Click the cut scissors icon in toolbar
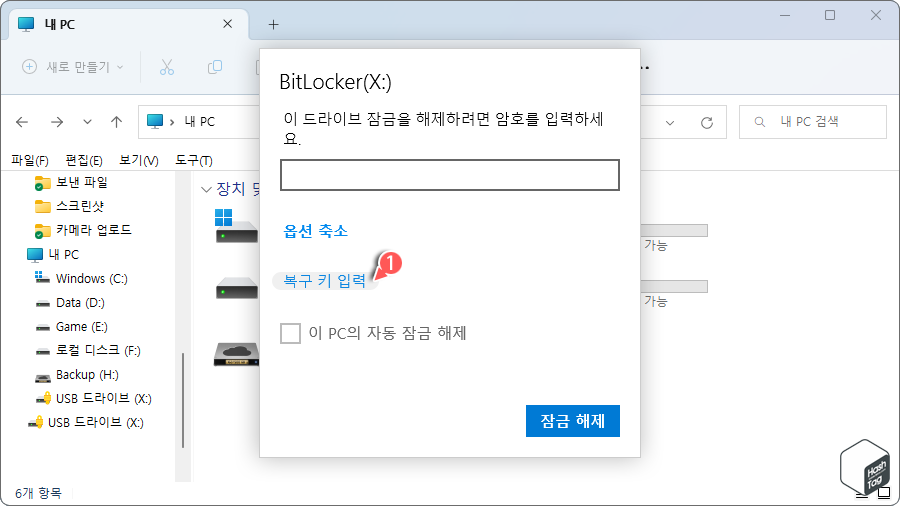The width and height of the screenshot is (900, 506). (x=166, y=67)
